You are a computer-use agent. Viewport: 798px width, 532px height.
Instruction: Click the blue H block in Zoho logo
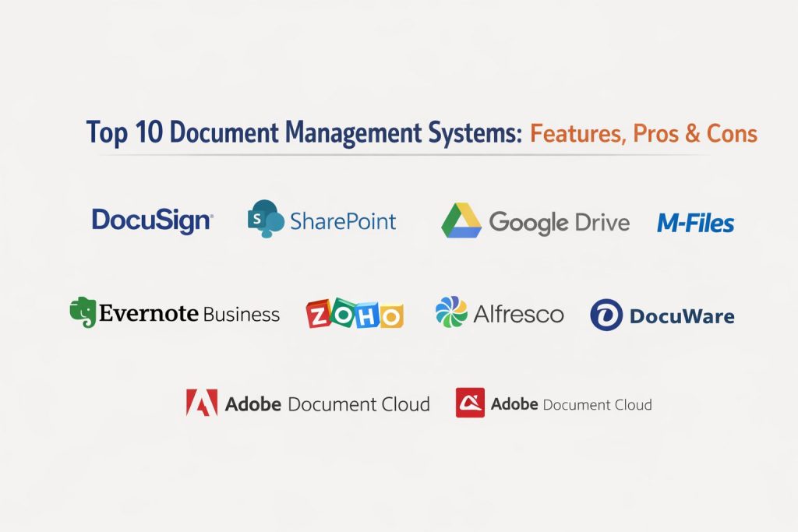tap(366, 313)
